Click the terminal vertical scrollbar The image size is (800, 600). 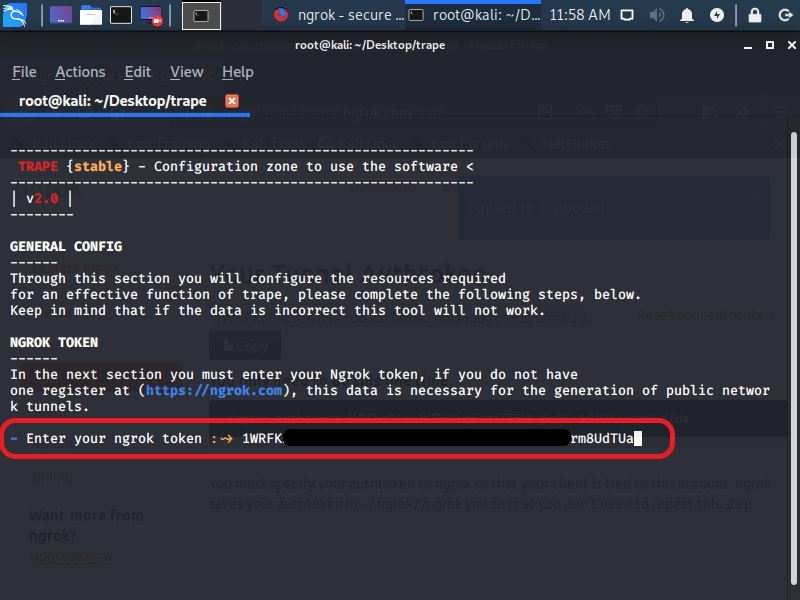[793, 357]
